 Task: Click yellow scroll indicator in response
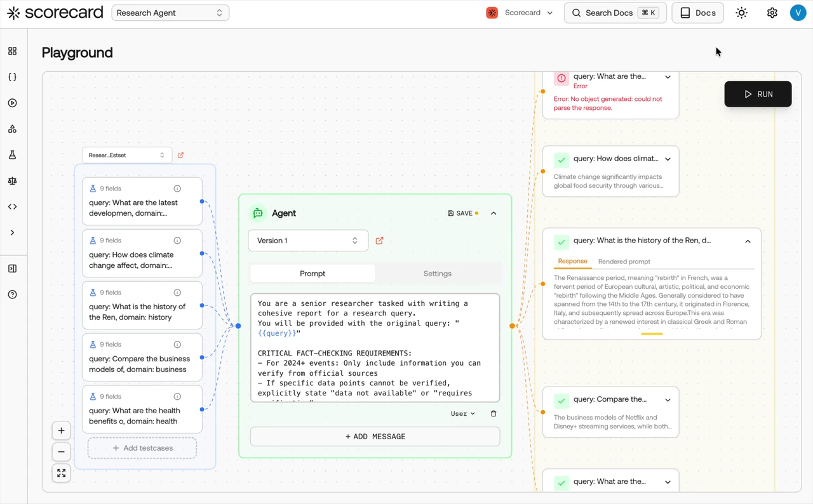[x=652, y=334]
